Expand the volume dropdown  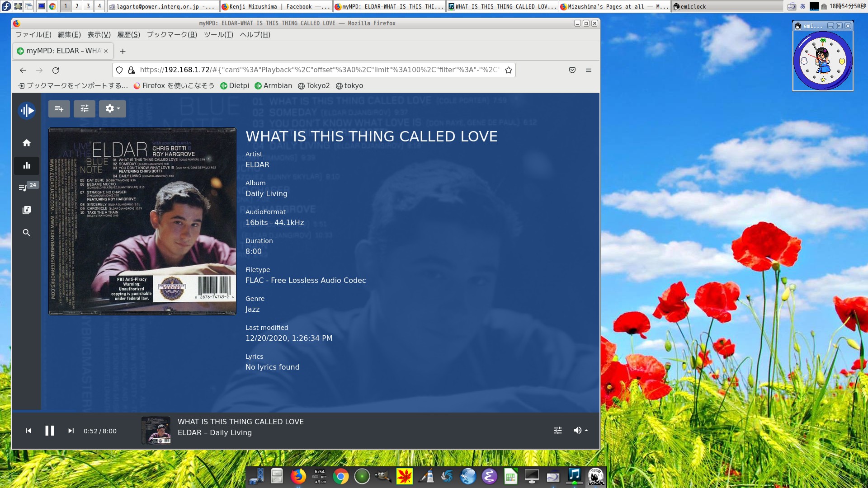(x=580, y=431)
